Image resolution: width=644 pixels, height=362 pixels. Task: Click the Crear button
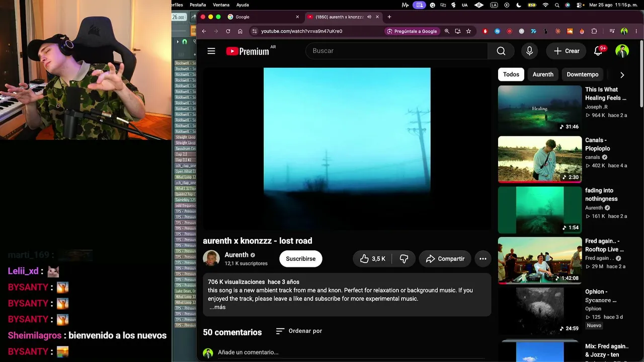coord(567,51)
